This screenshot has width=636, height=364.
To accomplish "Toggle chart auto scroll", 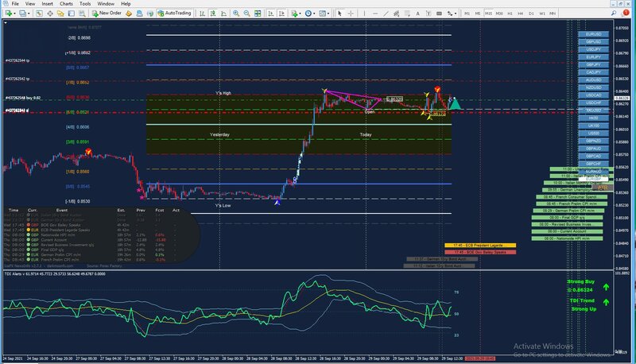I will [x=270, y=14].
